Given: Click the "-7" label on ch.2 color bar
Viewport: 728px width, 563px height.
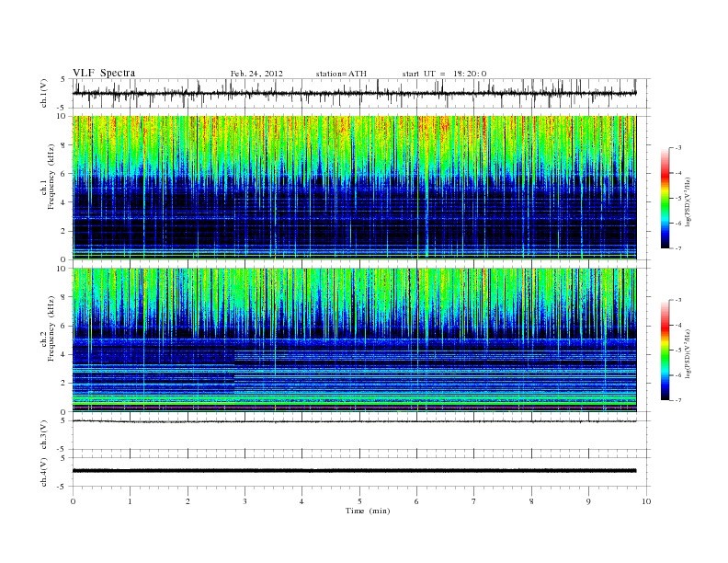Looking at the screenshot, I should (678, 400).
